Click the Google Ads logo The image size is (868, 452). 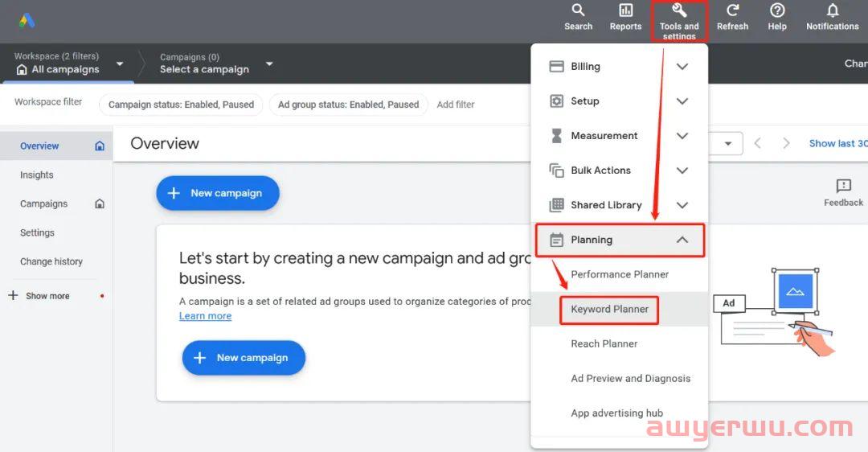27,21
